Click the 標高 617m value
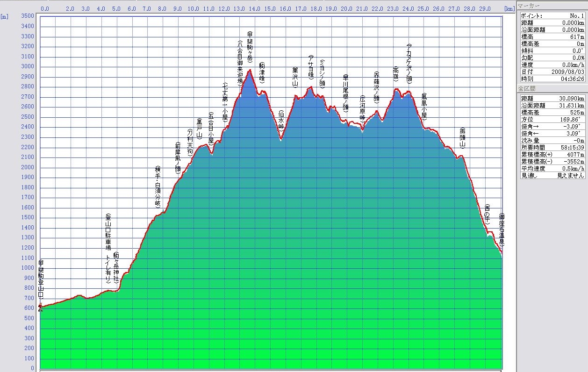This screenshot has height=372, width=588. (x=577, y=36)
